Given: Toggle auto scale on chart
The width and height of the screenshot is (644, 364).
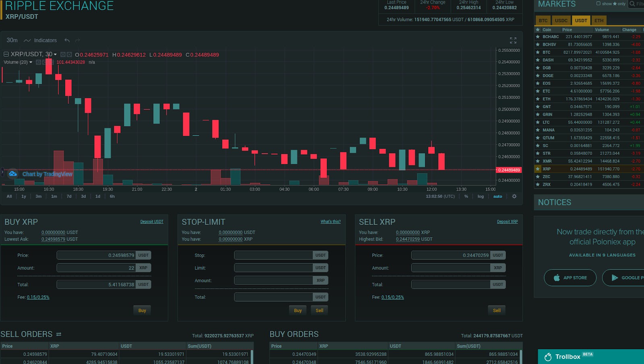Looking at the screenshot, I should 498,196.
